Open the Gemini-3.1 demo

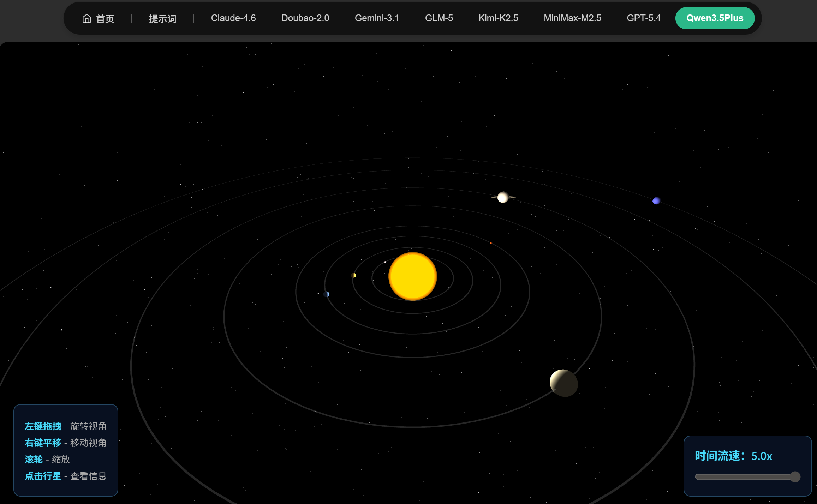pos(377,18)
